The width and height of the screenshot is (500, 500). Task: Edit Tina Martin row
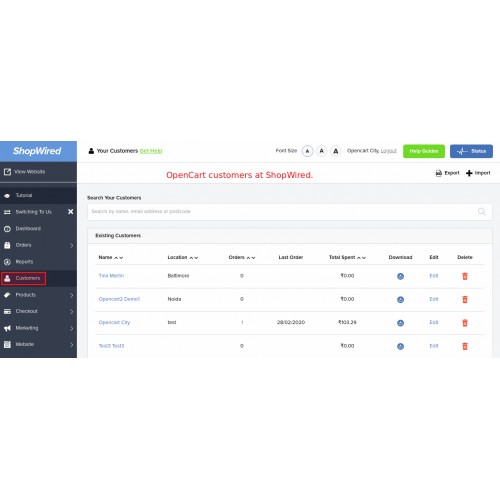[x=434, y=276]
